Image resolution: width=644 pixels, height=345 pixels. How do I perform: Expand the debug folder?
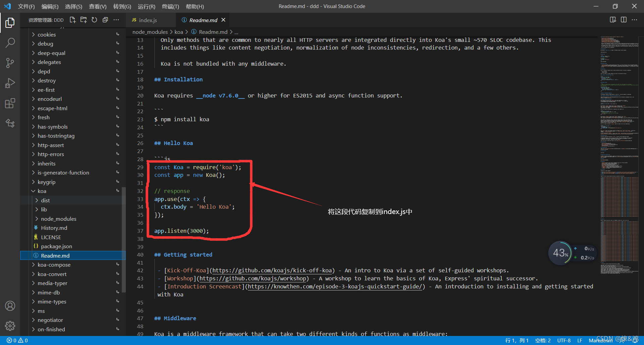pos(73,44)
